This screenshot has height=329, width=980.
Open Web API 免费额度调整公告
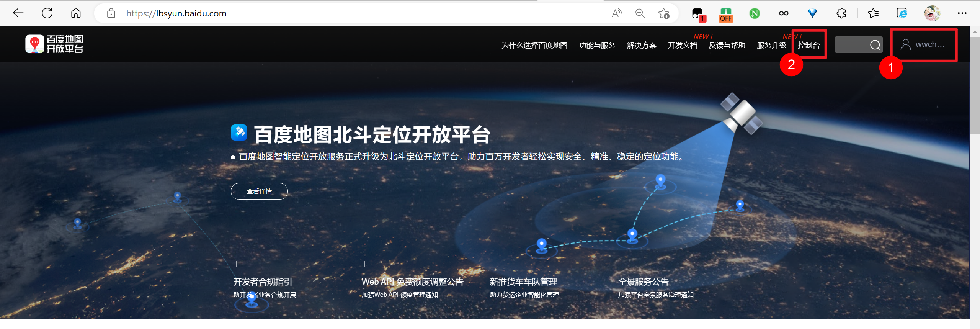[x=412, y=282]
